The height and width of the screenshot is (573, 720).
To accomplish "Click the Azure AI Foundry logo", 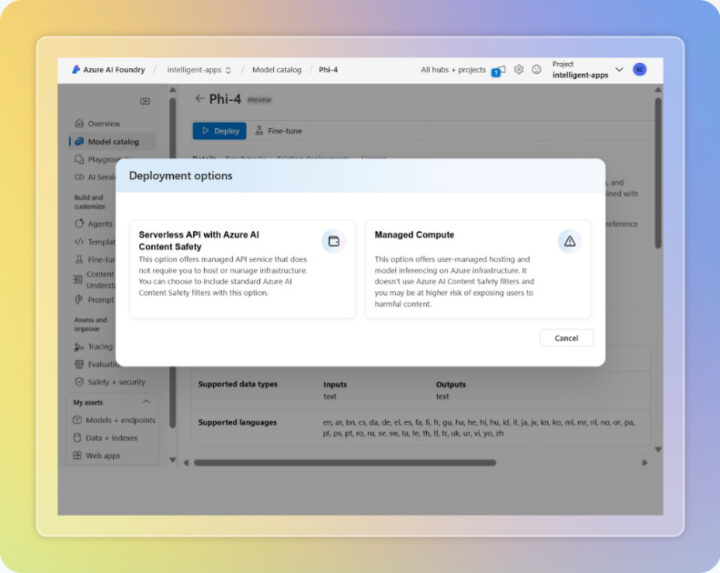I will tap(76, 70).
